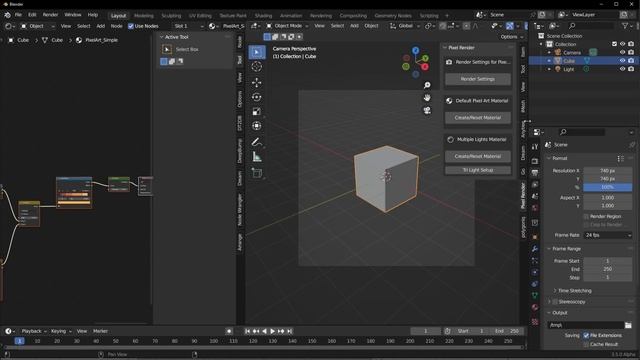Open viewport Options dropdown
Viewport: 640px width, 360px height.
(x=512, y=37)
